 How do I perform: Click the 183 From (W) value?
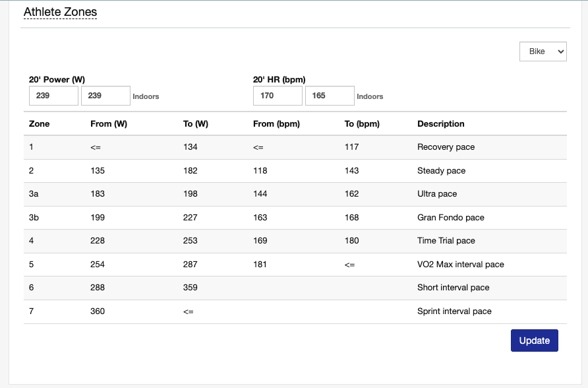point(98,194)
